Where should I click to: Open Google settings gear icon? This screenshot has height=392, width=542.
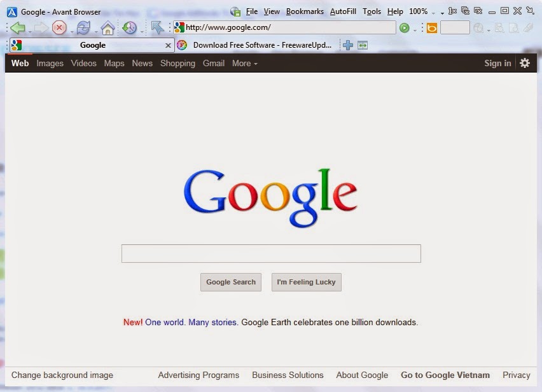[525, 63]
